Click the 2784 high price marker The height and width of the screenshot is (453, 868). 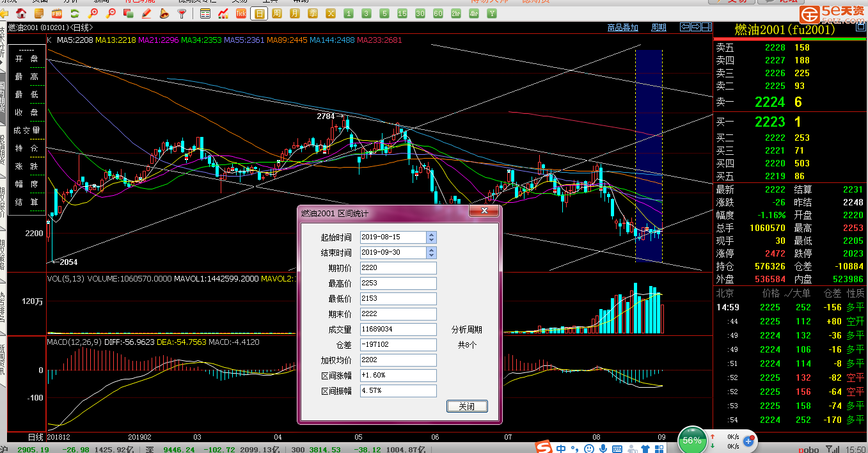tap(326, 116)
